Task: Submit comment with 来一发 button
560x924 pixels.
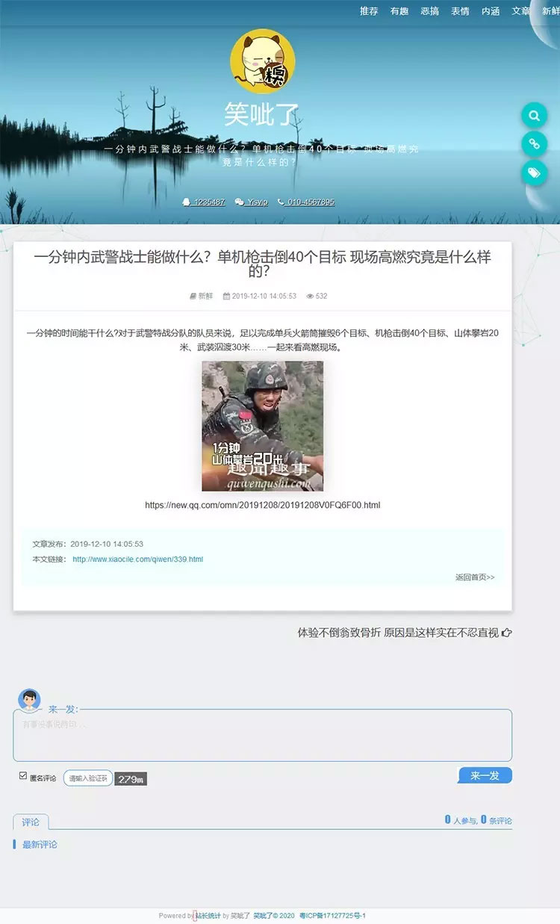Action: pos(485,775)
